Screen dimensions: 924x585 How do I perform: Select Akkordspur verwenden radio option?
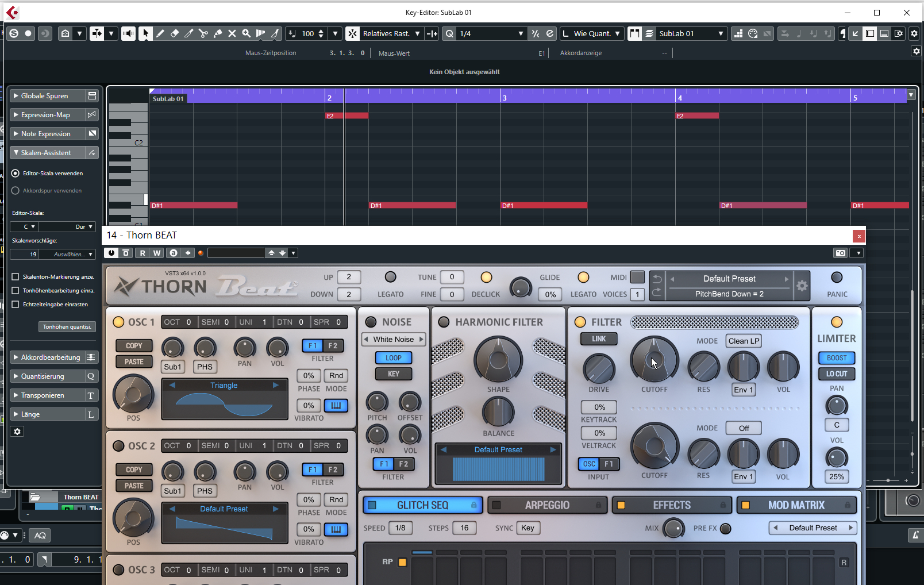pyautogui.click(x=16, y=191)
